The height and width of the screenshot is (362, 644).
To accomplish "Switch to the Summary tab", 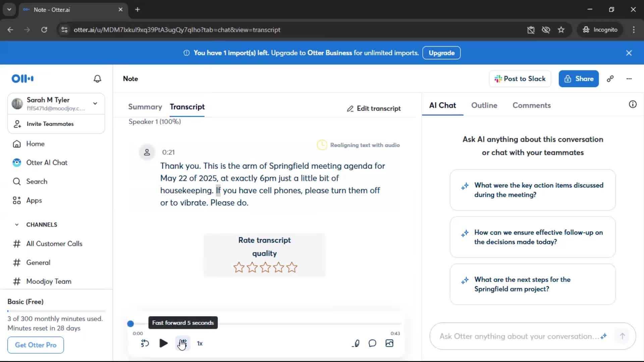I will tap(145, 107).
